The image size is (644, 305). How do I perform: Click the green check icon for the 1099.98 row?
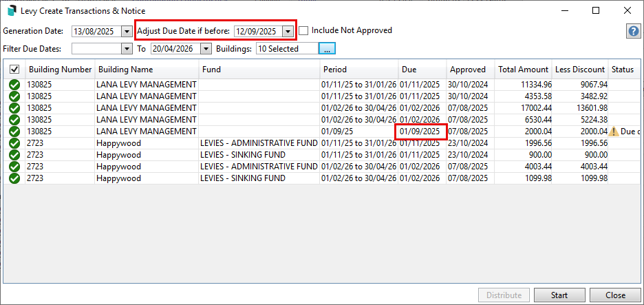14,178
